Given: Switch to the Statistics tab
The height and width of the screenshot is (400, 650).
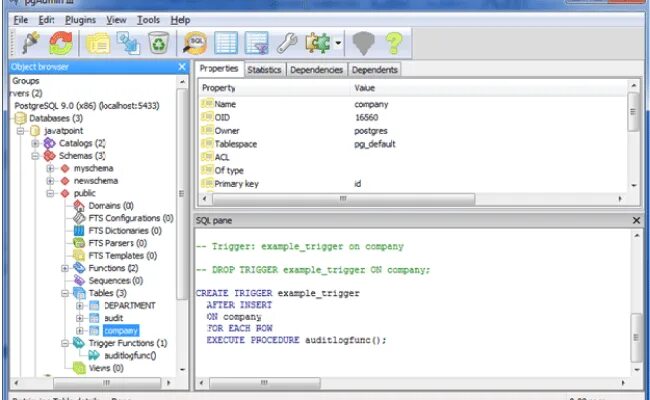Looking at the screenshot, I should [264, 70].
